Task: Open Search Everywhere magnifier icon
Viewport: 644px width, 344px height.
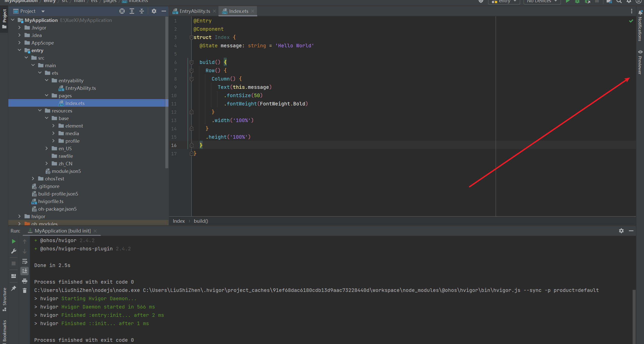Action: click(x=619, y=2)
